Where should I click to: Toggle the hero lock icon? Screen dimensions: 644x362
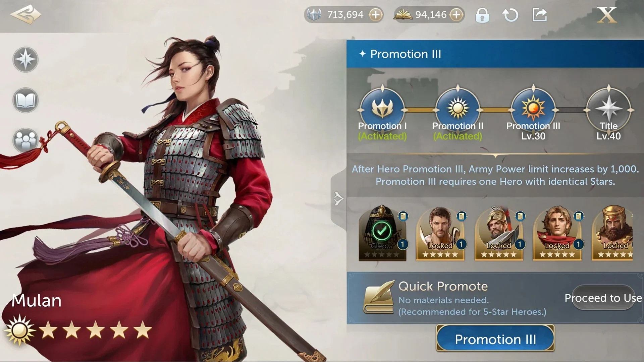tap(482, 15)
